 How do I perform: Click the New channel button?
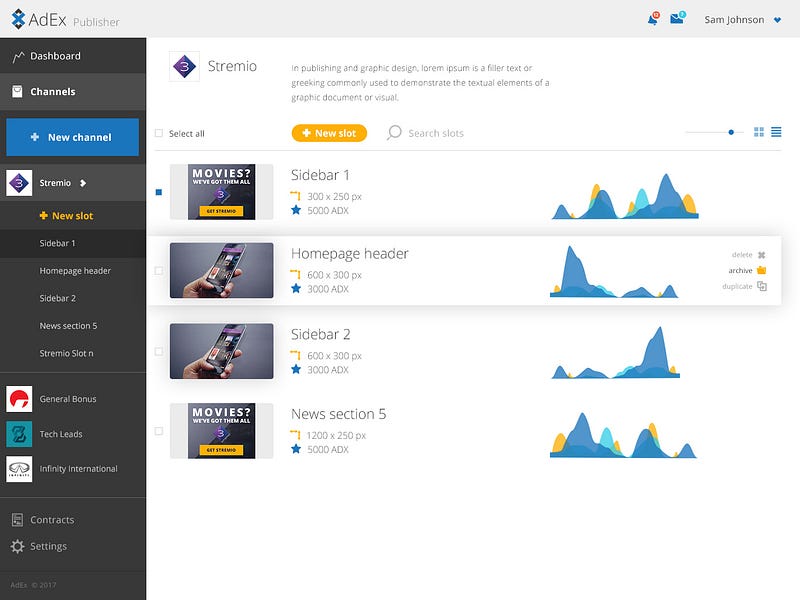(x=72, y=137)
